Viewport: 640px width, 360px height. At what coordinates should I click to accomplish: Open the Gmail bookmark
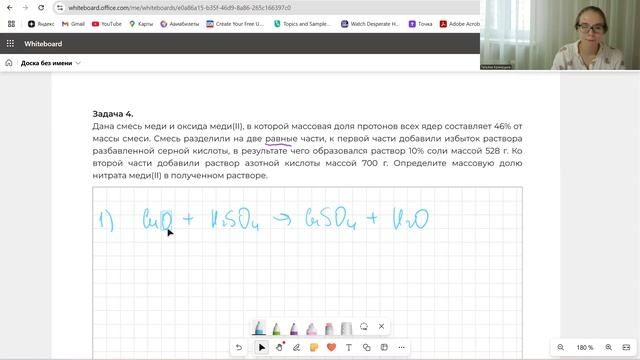point(73,24)
